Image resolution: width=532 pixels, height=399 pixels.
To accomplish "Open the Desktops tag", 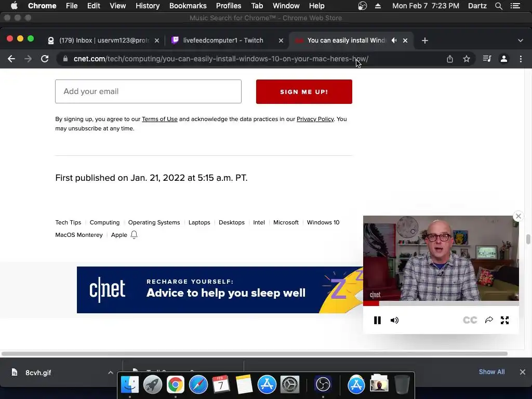I will click(232, 222).
